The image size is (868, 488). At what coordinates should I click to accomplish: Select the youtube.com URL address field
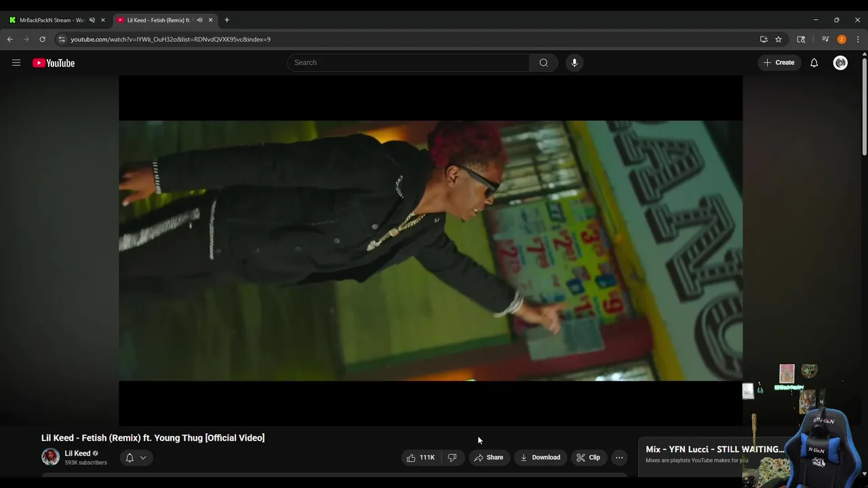(170, 39)
